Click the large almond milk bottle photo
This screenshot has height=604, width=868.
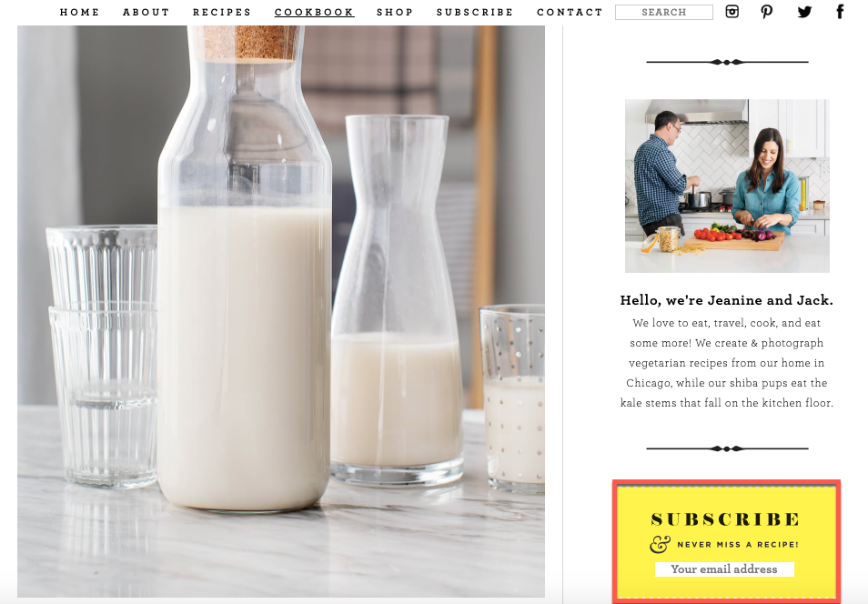point(280,311)
